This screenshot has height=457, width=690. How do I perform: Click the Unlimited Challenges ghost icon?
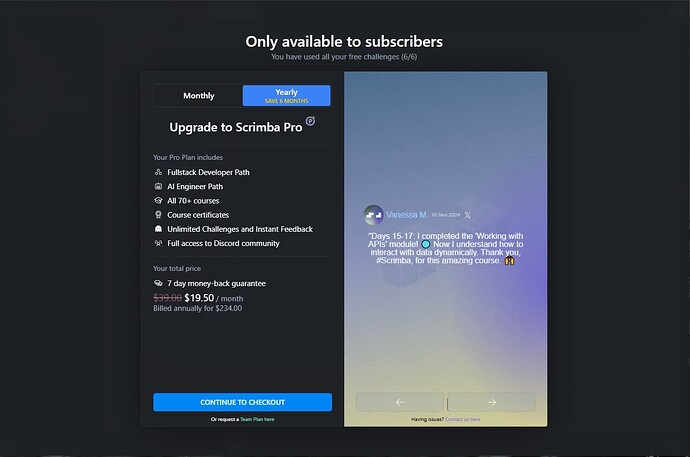coord(158,229)
